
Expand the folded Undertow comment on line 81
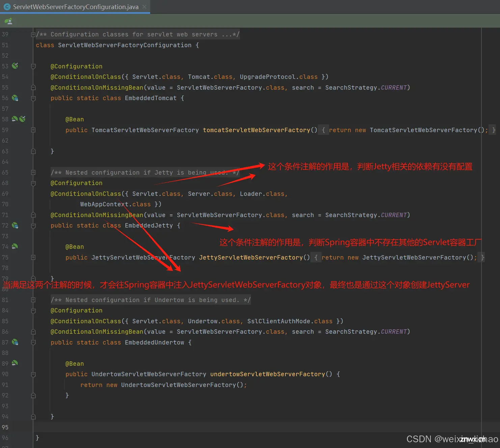[33, 300]
